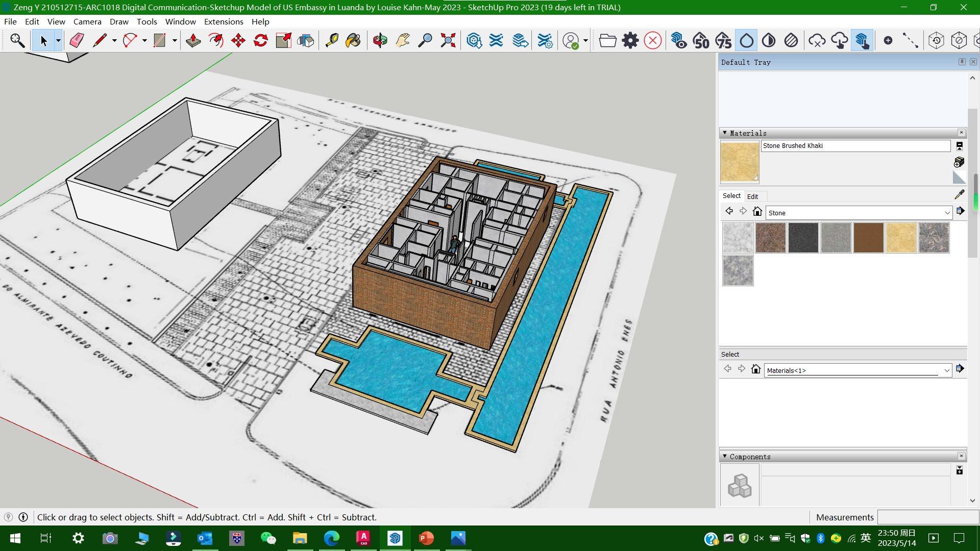Select the Eraser tool
The image size is (980, 551).
click(x=77, y=40)
